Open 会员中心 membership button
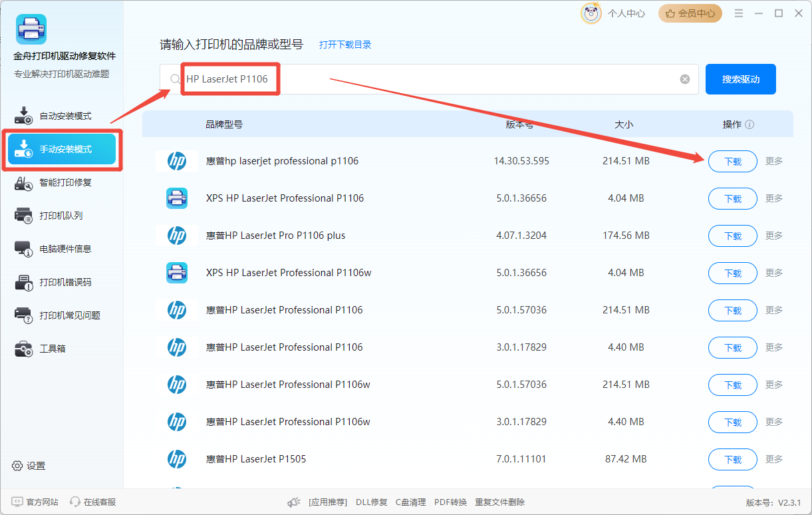Screen dimensions: 812x515 [x=690, y=13]
